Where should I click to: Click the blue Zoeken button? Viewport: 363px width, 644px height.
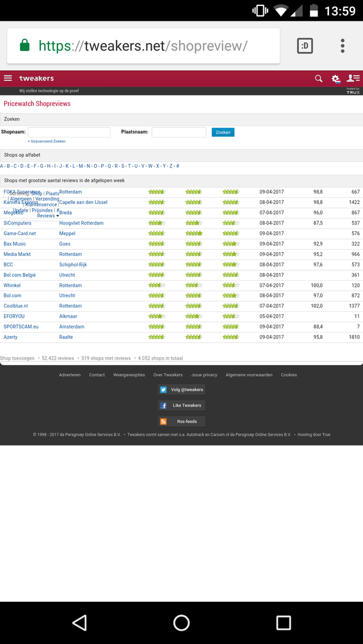(x=223, y=132)
